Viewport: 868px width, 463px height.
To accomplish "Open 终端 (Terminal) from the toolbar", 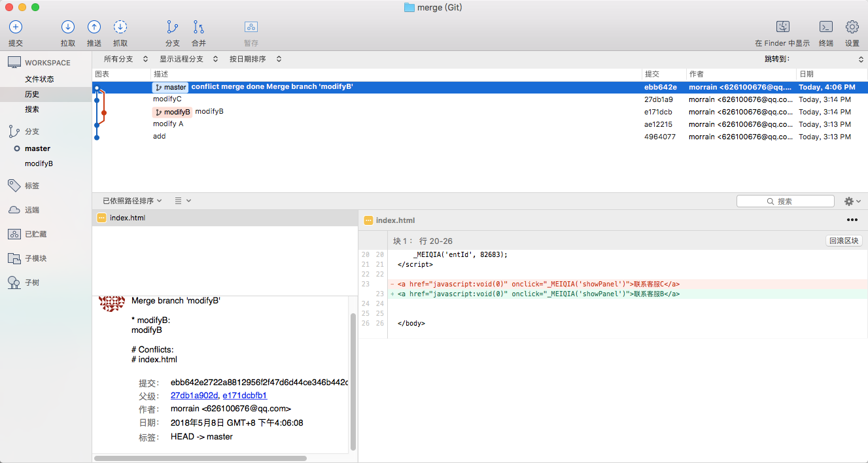I will pos(826,27).
